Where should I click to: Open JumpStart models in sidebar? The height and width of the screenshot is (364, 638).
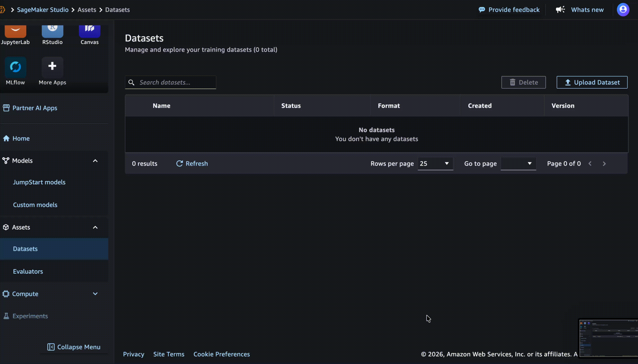(x=39, y=182)
